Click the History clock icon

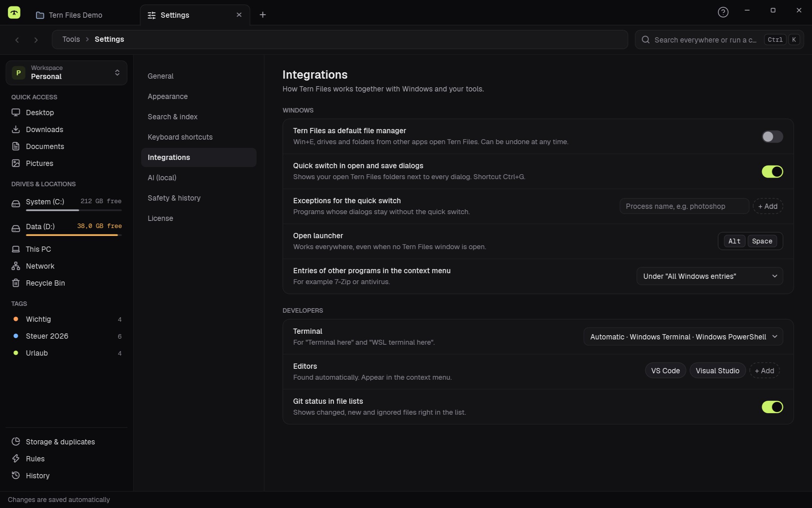16,476
